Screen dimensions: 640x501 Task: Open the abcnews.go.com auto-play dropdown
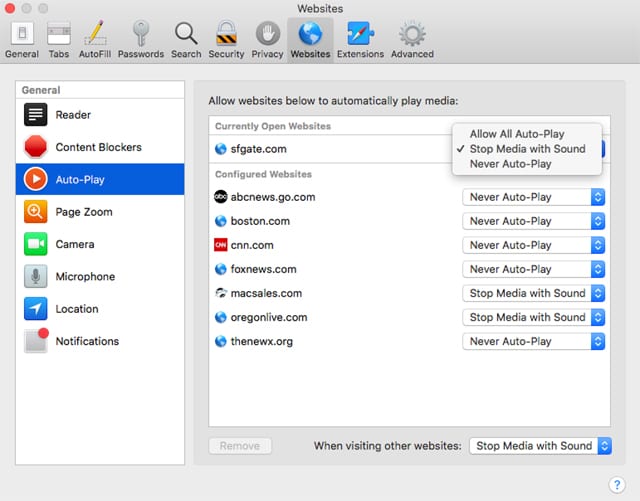(534, 197)
